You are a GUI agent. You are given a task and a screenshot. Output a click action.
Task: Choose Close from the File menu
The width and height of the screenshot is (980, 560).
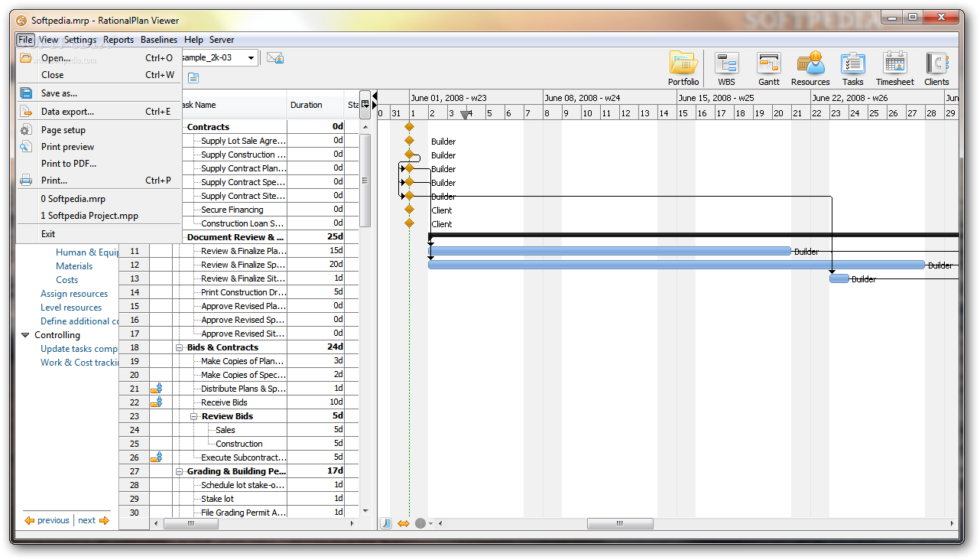tap(99, 75)
